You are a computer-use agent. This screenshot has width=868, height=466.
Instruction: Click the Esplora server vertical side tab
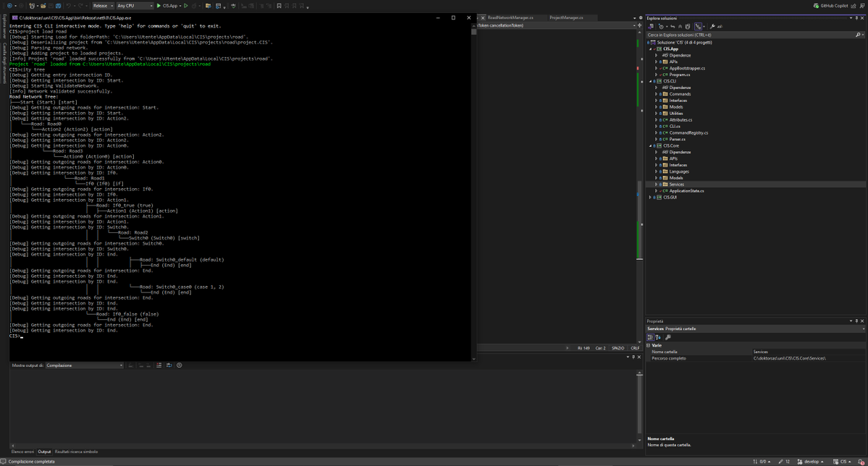[x=4, y=25]
